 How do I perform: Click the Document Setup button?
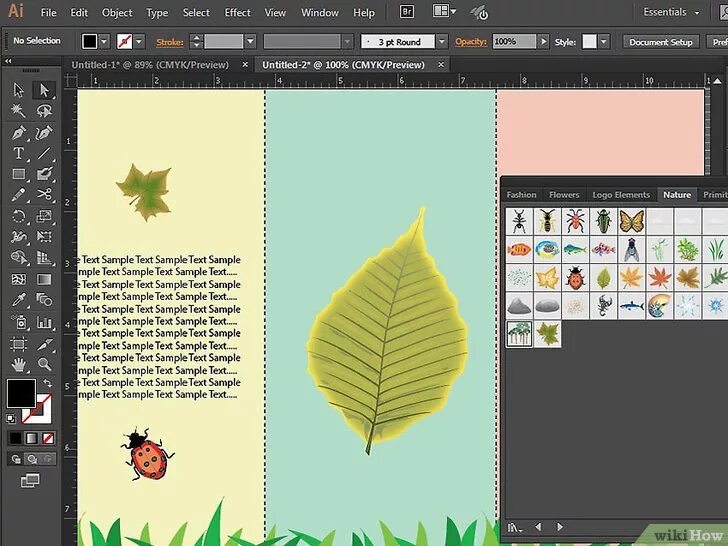tap(660, 42)
